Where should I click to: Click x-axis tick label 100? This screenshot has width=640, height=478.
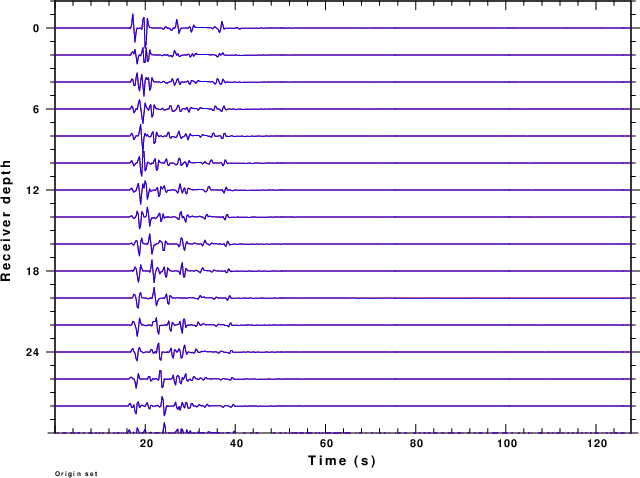(x=507, y=443)
